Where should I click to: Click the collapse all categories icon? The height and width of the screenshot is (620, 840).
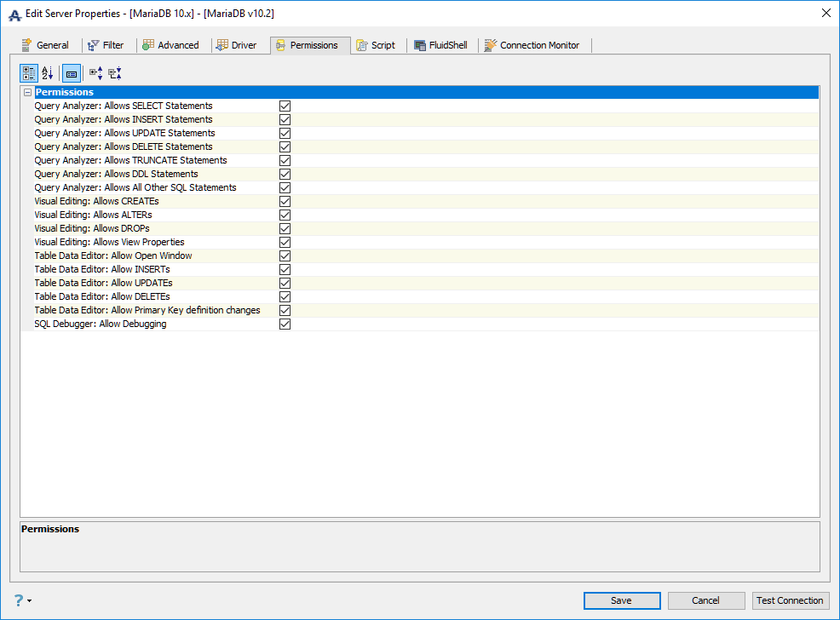pyautogui.click(x=115, y=72)
